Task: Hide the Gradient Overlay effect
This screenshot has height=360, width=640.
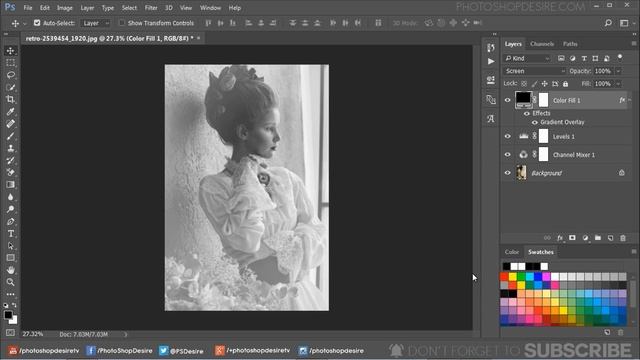Action: tap(535, 122)
